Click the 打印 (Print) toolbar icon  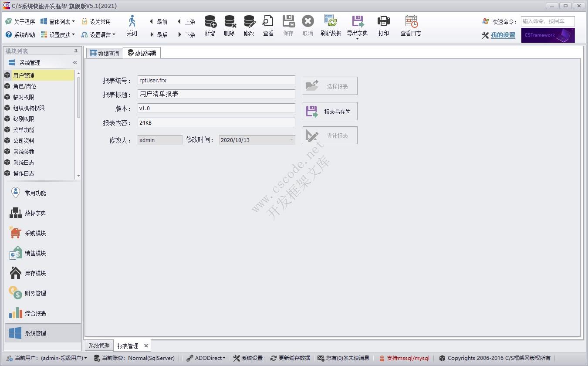pos(383,26)
